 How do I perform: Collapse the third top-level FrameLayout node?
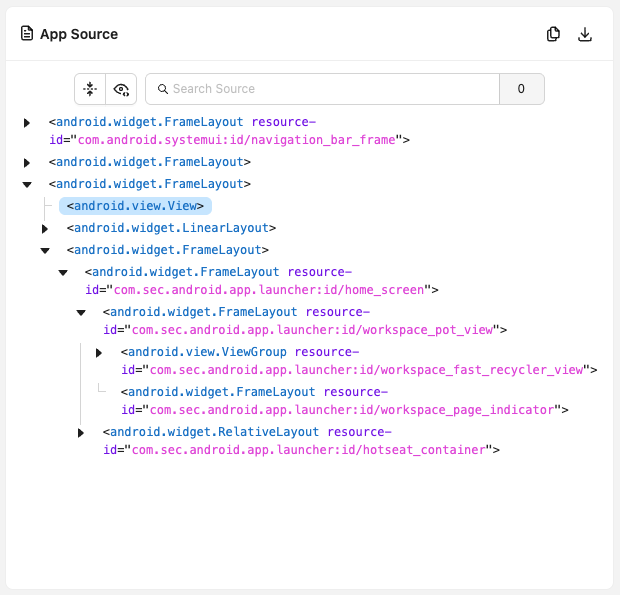[x=27, y=185]
